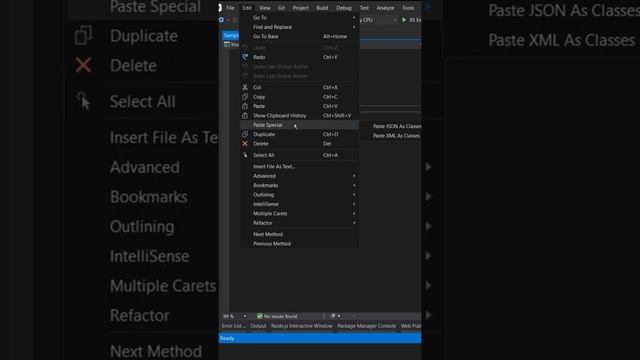Click the green checkmark No issues found icon
This screenshot has width=640, height=360.
260,316
